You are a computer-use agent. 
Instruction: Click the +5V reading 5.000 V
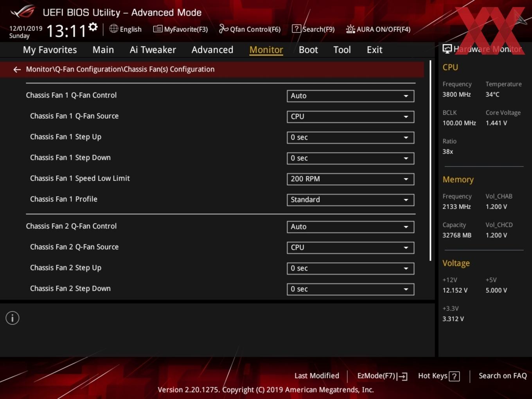[x=496, y=290]
